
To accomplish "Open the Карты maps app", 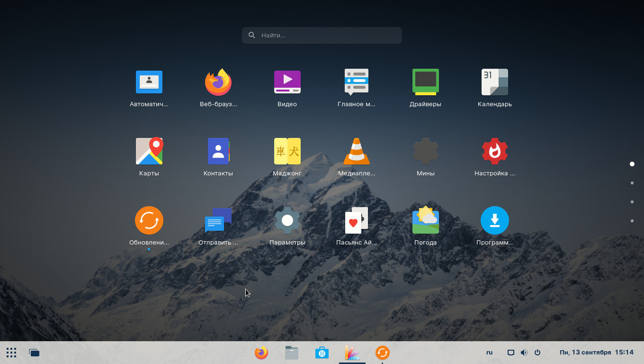I will [x=149, y=151].
